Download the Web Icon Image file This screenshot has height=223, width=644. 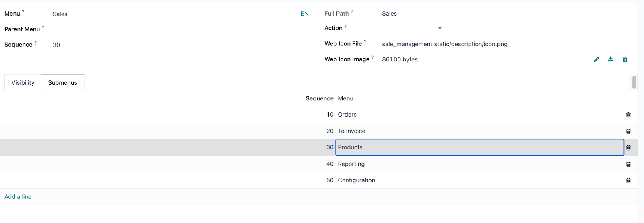pos(611,59)
